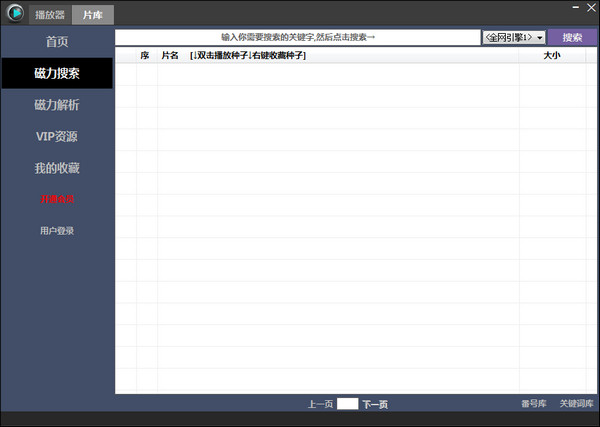600x427 pixels.
Task: Go to previous page with 上一页
Action: (320, 404)
